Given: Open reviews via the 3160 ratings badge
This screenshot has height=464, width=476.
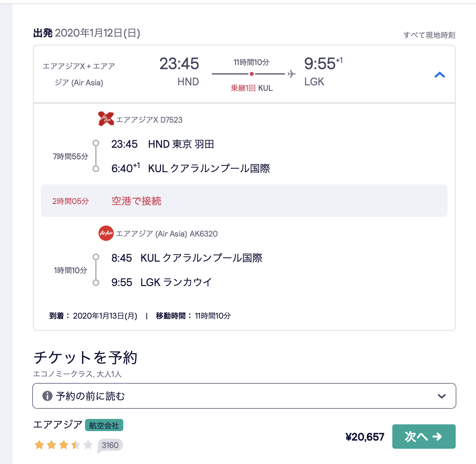Looking at the screenshot, I should pos(110,445).
